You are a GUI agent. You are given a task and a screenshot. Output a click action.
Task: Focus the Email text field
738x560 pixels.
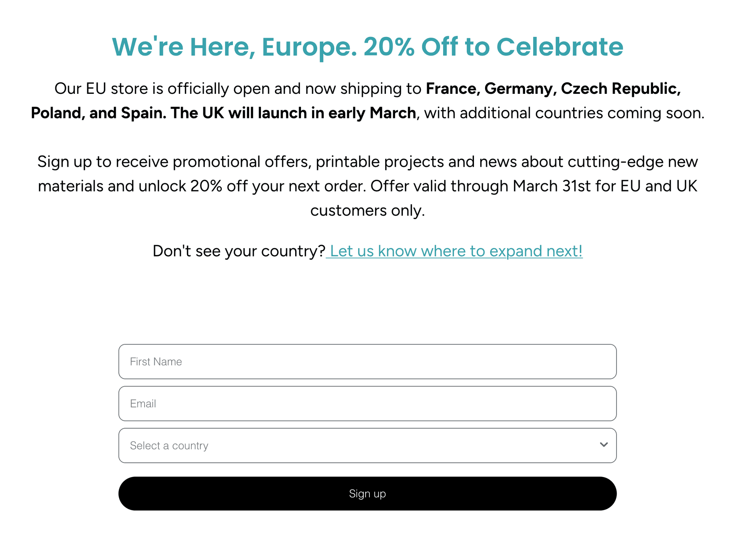tap(367, 403)
